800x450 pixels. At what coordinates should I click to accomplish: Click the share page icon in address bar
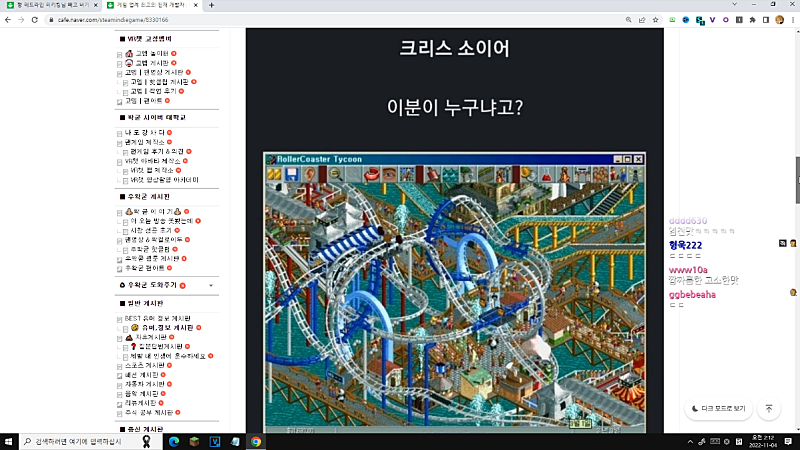pos(642,20)
